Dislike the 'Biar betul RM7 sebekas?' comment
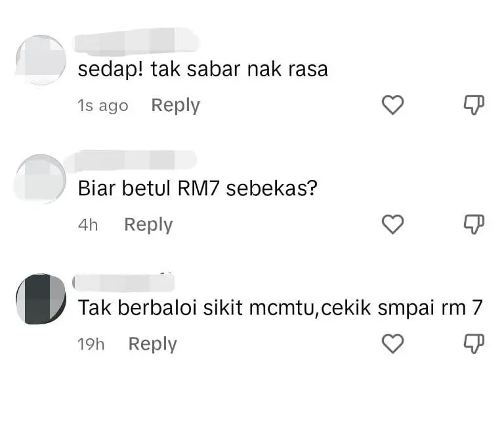Screen dimensions: 504x423 (x=474, y=224)
